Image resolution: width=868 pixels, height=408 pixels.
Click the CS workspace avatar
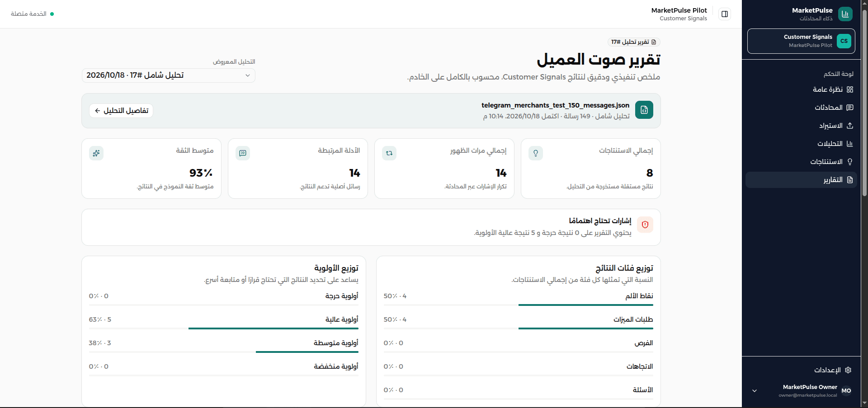pos(844,41)
